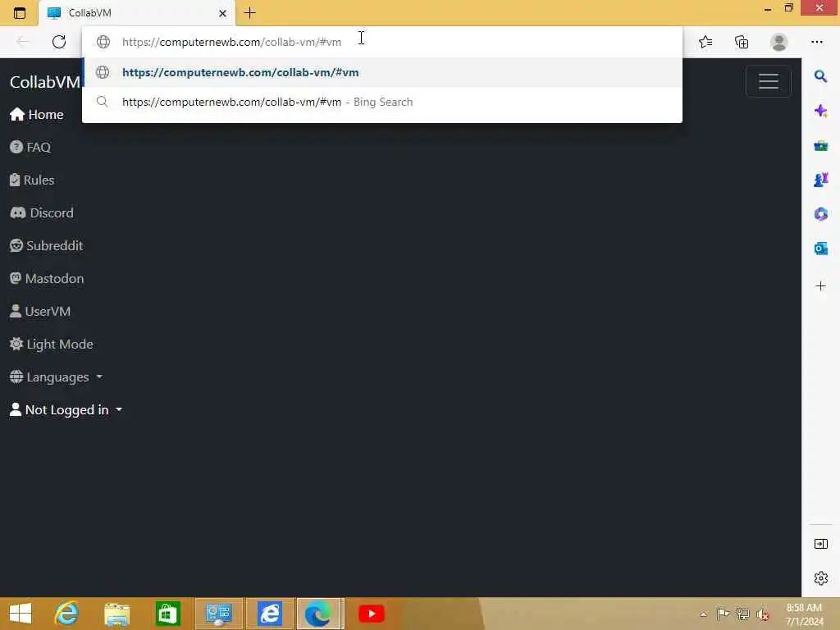Open the Favorites star icon
Viewport: 840px width, 630px height.
click(x=705, y=42)
